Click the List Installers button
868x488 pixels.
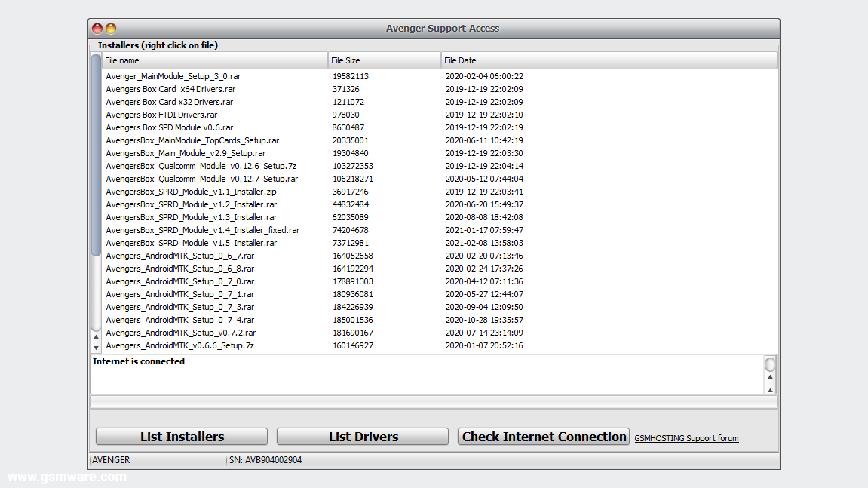[x=181, y=436]
